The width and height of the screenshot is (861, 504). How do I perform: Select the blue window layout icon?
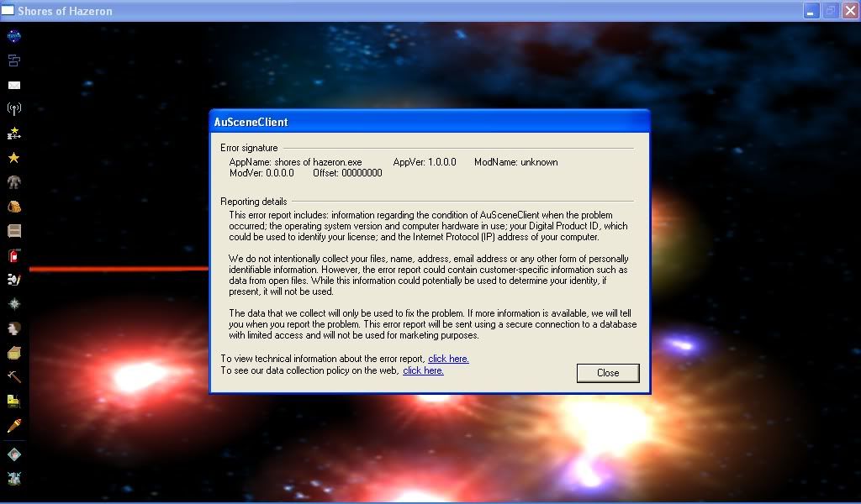tap(13, 60)
